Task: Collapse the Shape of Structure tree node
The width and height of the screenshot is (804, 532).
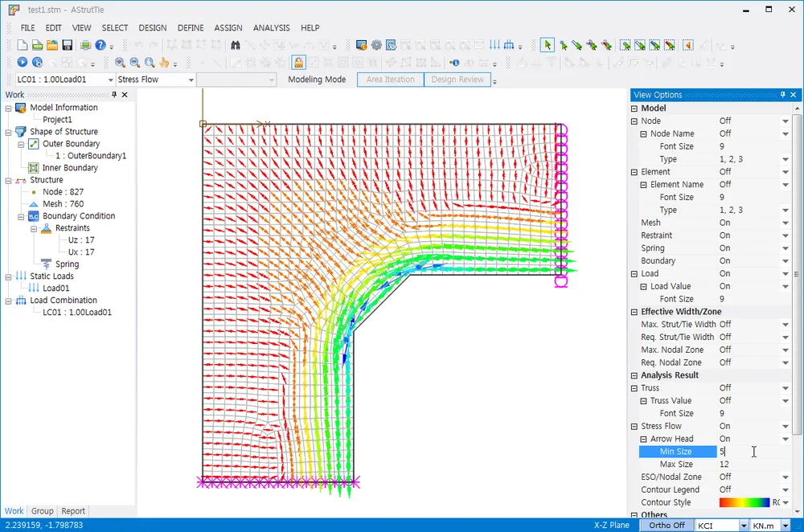Action: (8, 132)
